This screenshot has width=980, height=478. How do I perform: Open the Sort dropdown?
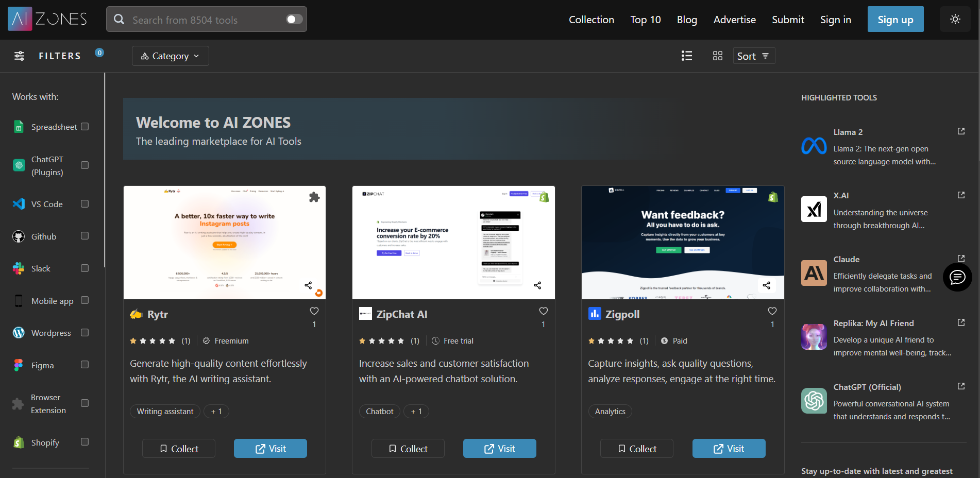click(x=753, y=56)
